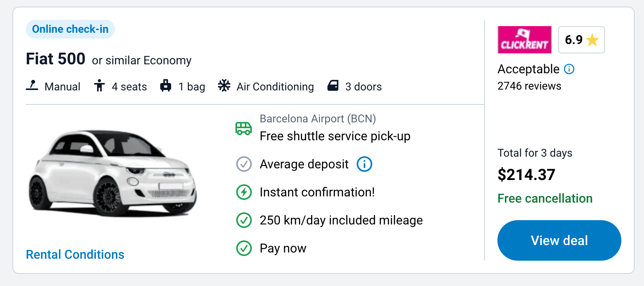The width and height of the screenshot is (644, 286).
Task: Click the Fiat 500 title
Action: pos(55,59)
